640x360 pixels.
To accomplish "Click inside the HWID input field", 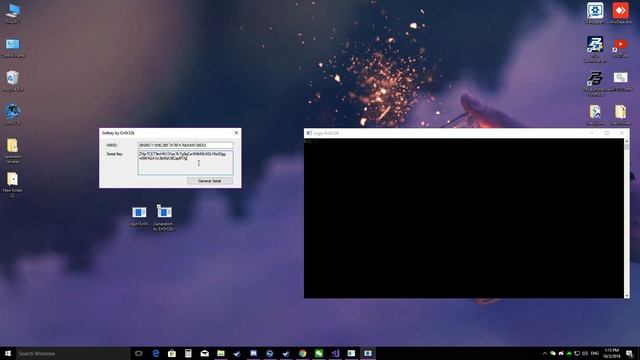I will pyautogui.click(x=185, y=145).
